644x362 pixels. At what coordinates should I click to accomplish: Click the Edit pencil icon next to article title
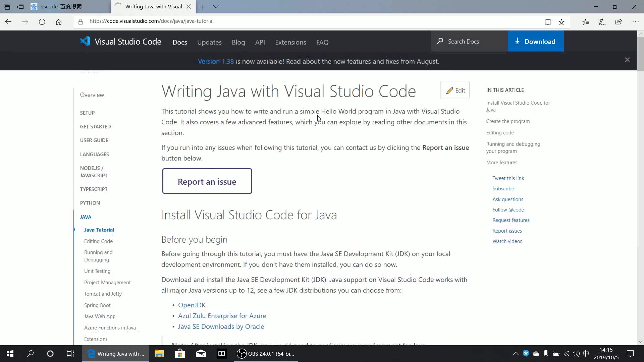(450, 90)
